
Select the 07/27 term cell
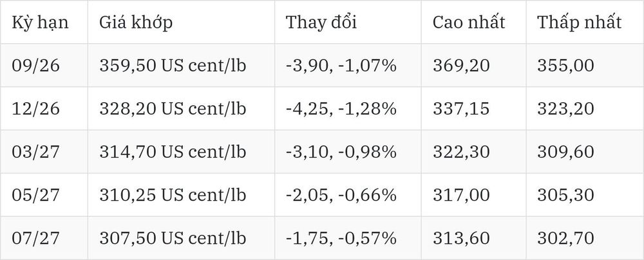coord(35,238)
